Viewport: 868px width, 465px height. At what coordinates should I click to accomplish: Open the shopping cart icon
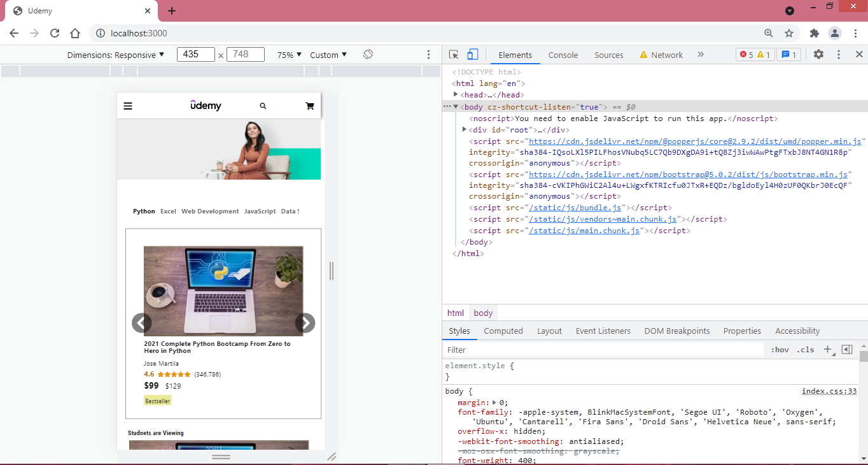coord(310,106)
